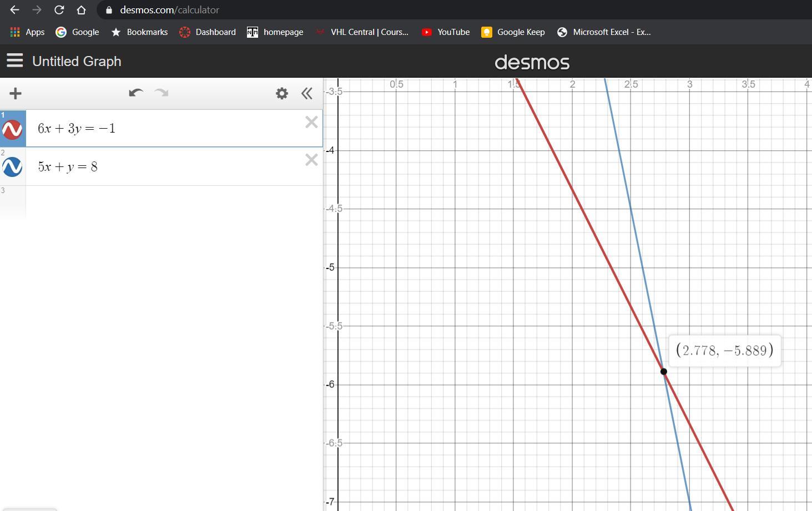The image size is (812, 511).
Task: Click the desmos logo
Action: [x=532, y=62]
